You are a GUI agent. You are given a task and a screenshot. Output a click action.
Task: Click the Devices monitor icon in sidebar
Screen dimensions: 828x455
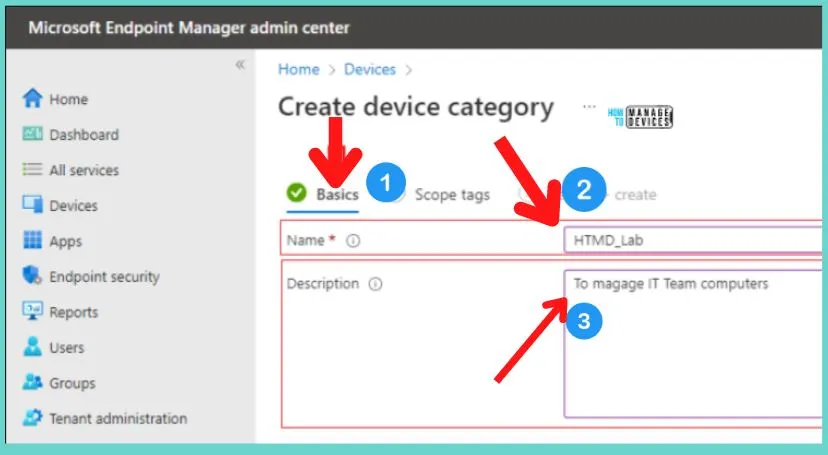point(32,205)
